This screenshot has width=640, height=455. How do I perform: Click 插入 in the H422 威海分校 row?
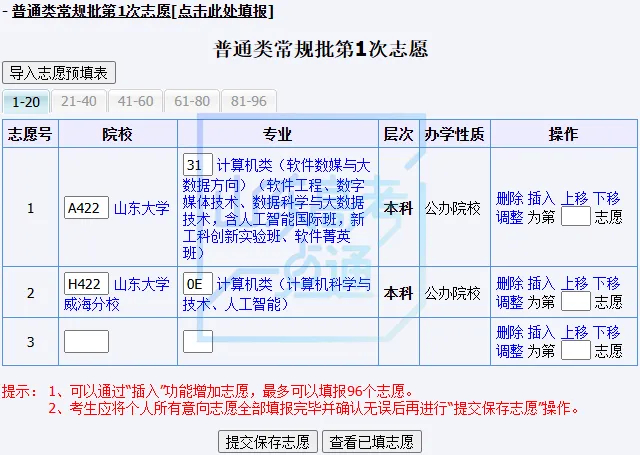pos(541,283)
